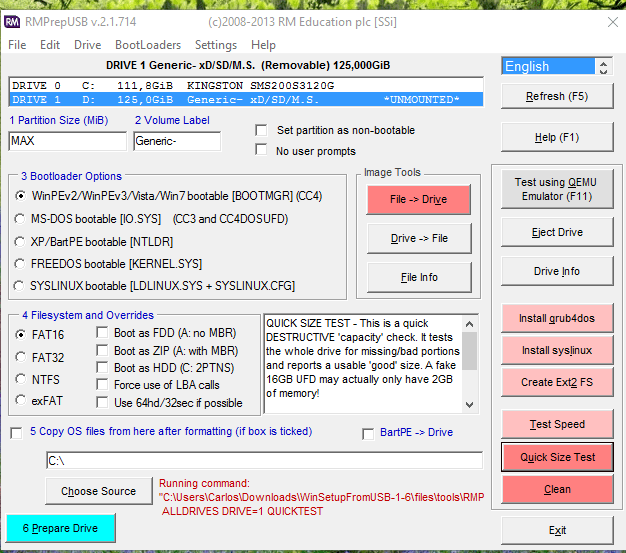
Task: Check the Boot as HDD (C: 2PTNS) option
Action: point(103,368)
